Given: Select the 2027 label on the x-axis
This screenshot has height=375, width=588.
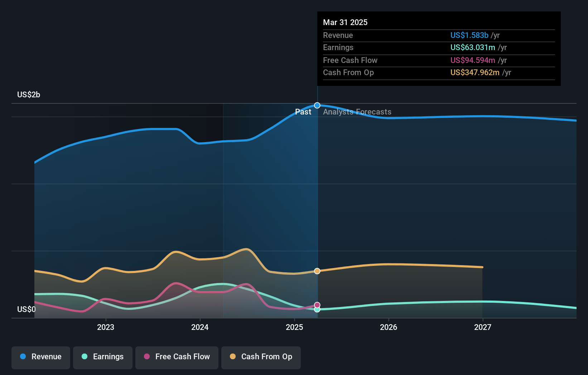Looking at the screenshot, I should pyautogui.click(x=483, y=327).
